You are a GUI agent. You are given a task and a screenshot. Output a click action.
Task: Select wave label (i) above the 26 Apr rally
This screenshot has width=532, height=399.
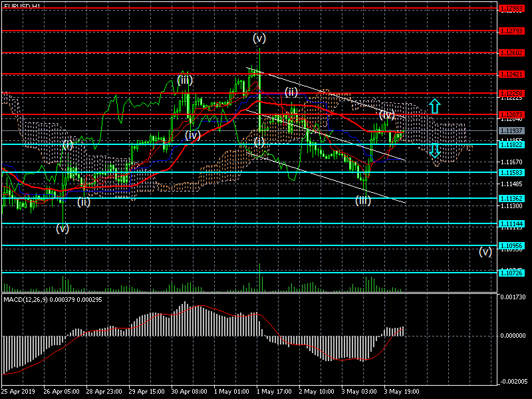(68, 145)
